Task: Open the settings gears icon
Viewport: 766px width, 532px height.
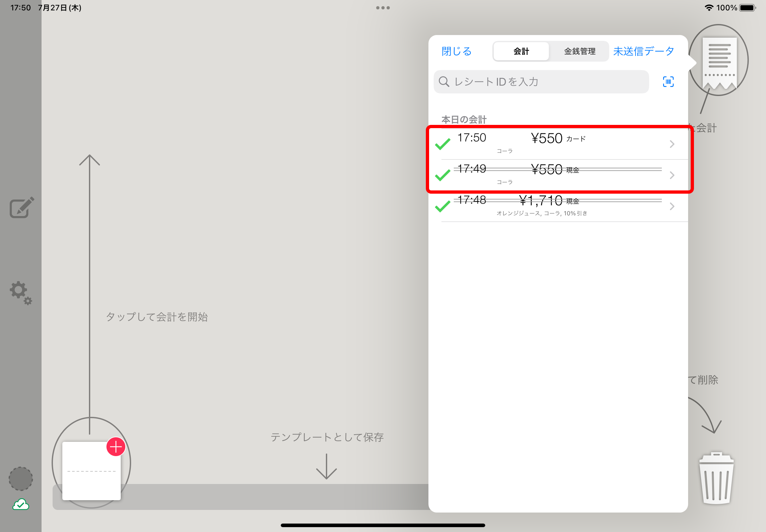Action: point(21,293)
